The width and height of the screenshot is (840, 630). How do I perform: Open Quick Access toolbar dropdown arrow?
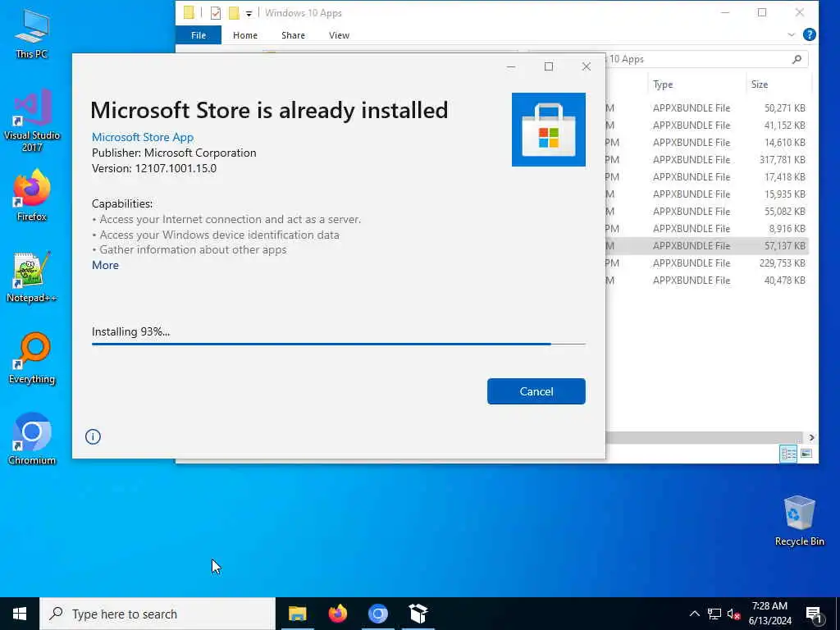tap(249, 13)
